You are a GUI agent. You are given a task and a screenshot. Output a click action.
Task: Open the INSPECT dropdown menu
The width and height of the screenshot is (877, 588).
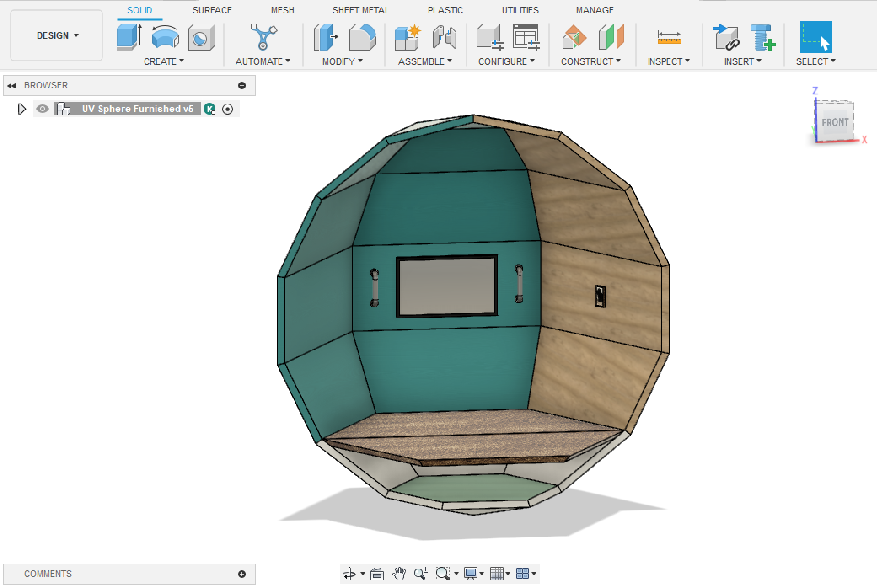coord(669,61)
